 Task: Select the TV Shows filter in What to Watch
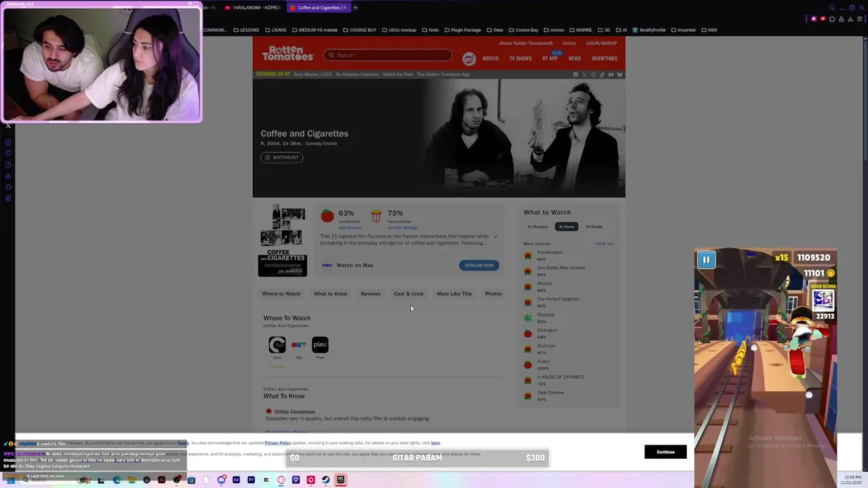pyautogui.click(x=594, y=226)
